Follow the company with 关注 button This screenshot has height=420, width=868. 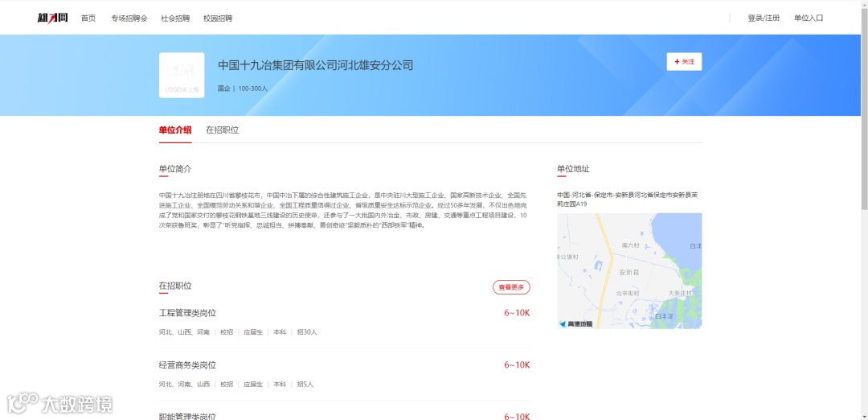coord(684,61)
